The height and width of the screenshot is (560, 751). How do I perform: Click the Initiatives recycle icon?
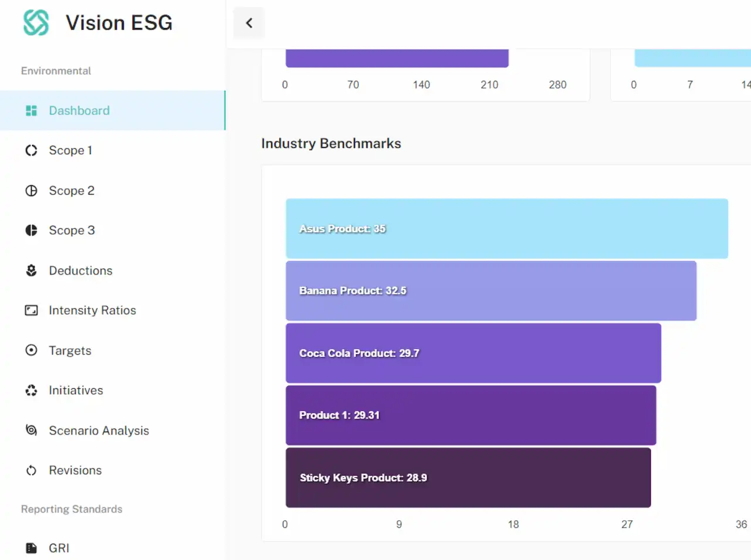31,391
